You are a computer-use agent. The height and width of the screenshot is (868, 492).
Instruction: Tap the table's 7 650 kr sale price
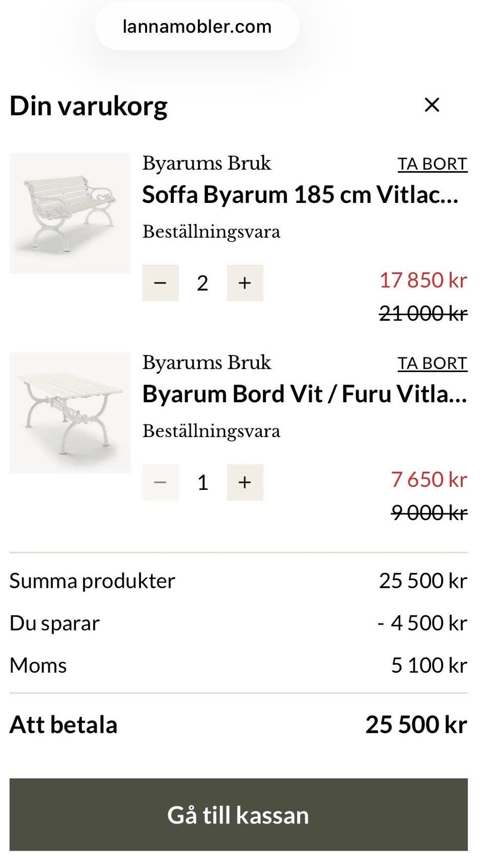pyautogui.click(x=429, y=480)
